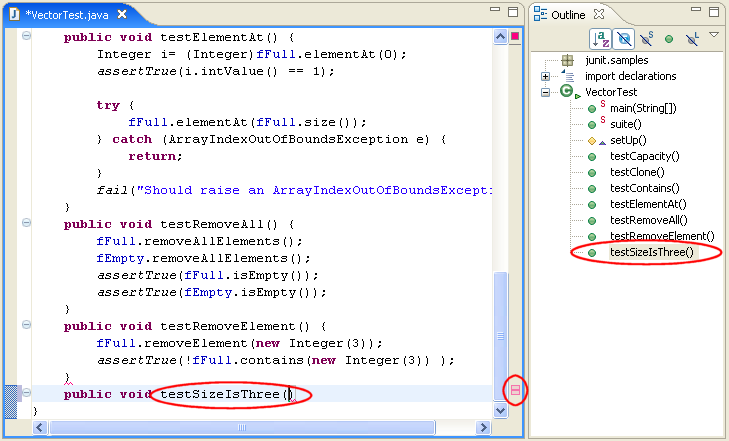Click "Integer i=" declaration in editor
729x441 pixels.
pyautogui.click(x=136, y=54)
